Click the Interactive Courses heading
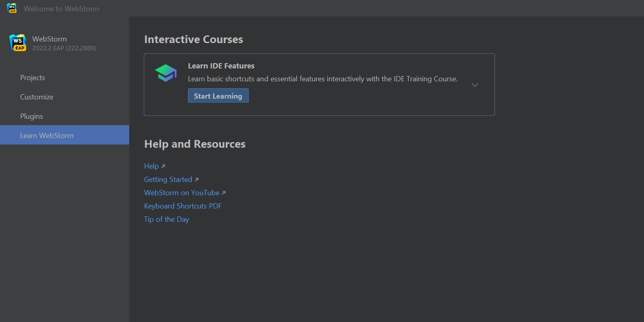The width and height of the screenshot is (644, 322). (194, 39)
